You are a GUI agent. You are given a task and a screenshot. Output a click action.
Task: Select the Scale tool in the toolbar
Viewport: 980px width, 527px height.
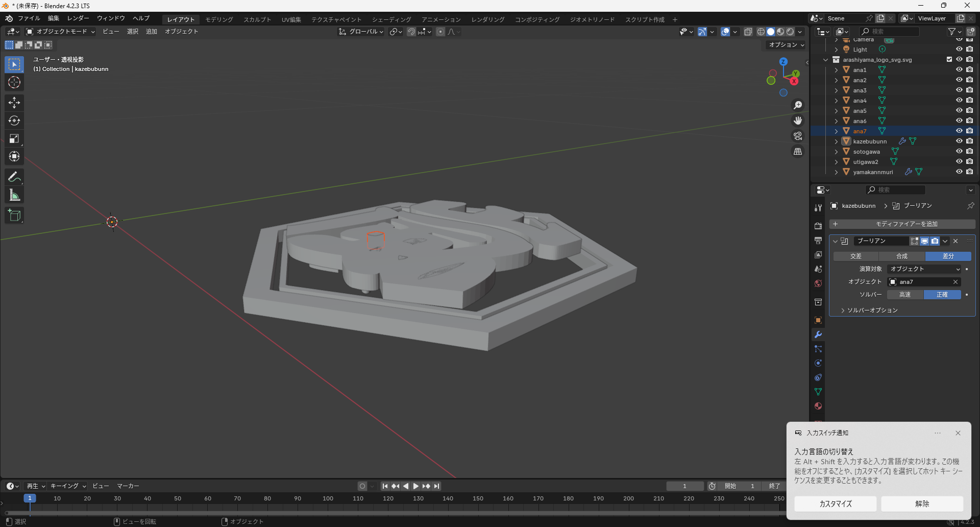[x=14, y=138]
